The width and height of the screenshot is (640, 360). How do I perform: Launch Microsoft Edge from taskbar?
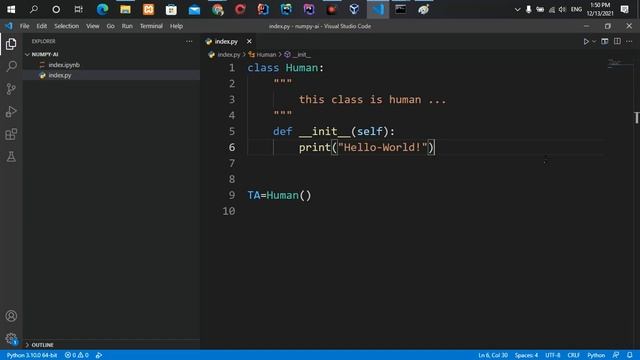click(102, 9)
